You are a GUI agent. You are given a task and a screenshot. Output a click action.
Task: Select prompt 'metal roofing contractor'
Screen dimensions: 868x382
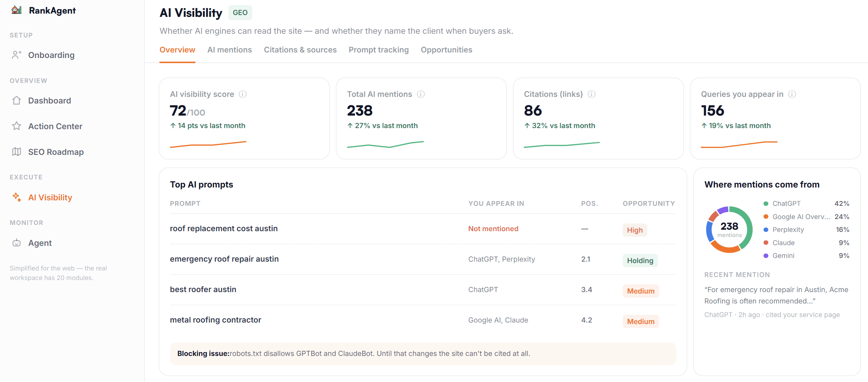[x=216, y=320]
